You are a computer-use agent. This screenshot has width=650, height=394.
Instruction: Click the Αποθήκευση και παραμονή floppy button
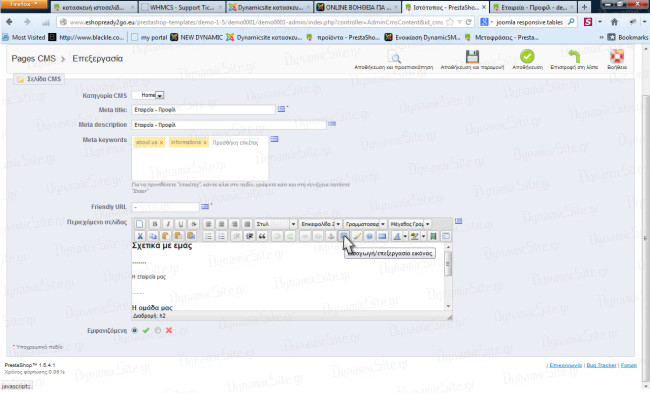coord(472,60)
